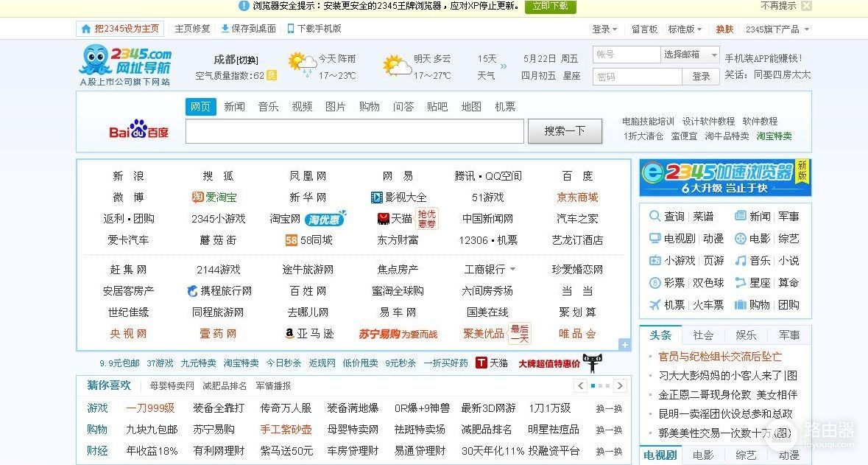The width and height of the screenshot is (868, 465).
Task: Click 换肤 link in top bar
Action: tap(724, 29)
